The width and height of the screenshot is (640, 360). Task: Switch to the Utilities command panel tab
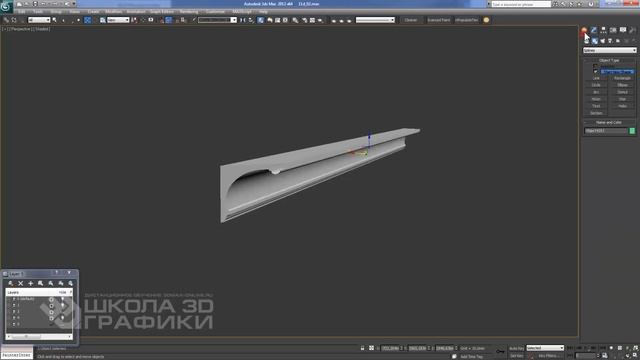click(632, 30)
